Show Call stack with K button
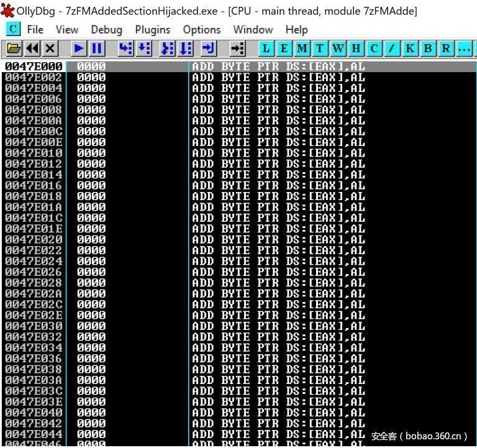The image size is (477, 448). pos(411,48)
